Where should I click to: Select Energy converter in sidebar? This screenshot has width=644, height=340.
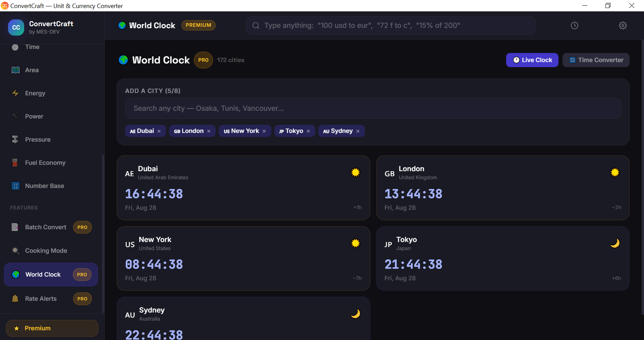[51, 93]
